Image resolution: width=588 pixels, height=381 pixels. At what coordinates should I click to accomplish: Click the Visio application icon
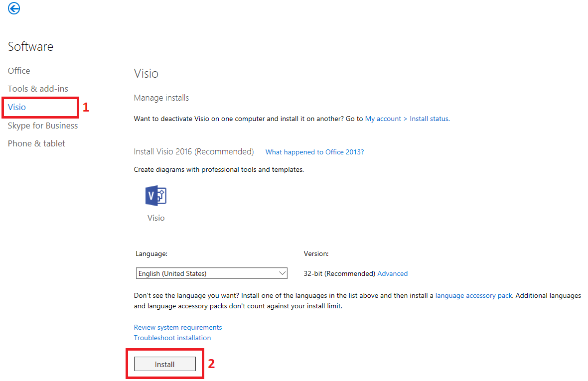point(155,196)
